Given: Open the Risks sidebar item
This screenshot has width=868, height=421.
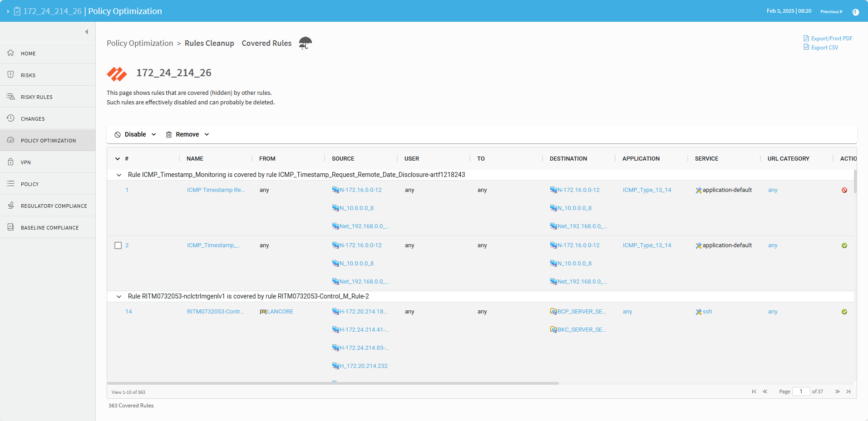Looking at the screenshot, I should coord(28,75).
